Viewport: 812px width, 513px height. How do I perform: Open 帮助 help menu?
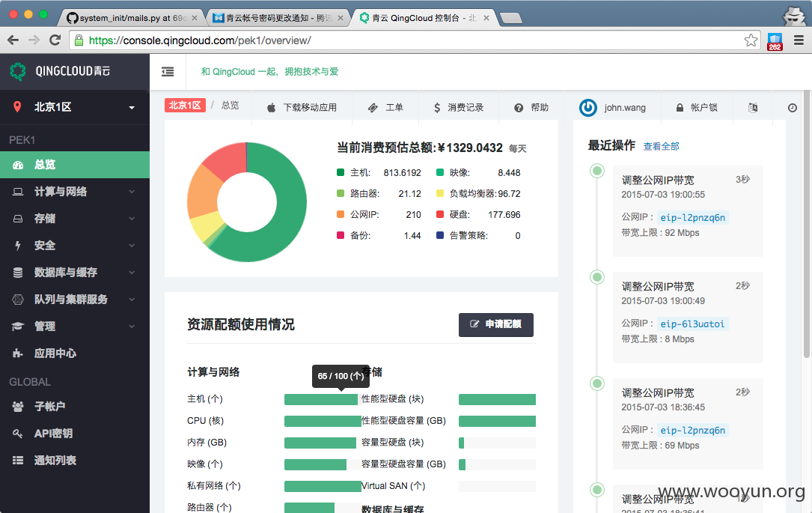coord(531,107)
